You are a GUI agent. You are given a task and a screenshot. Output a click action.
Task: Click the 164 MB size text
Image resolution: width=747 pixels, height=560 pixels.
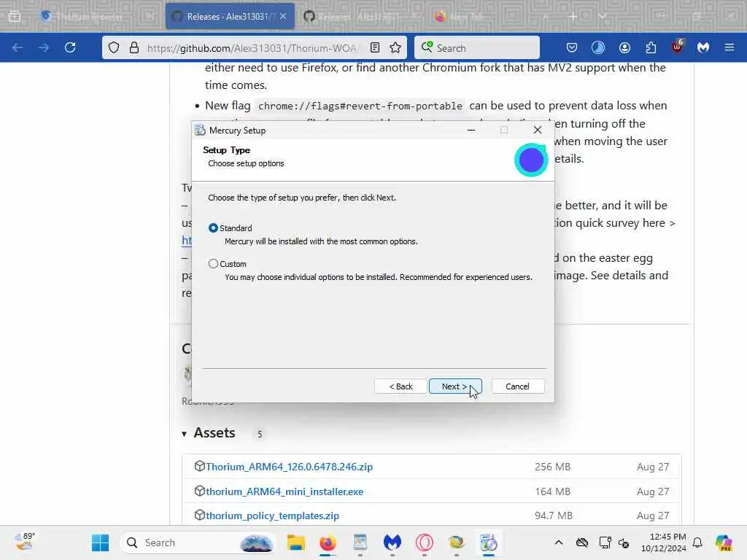pos(552,491)
